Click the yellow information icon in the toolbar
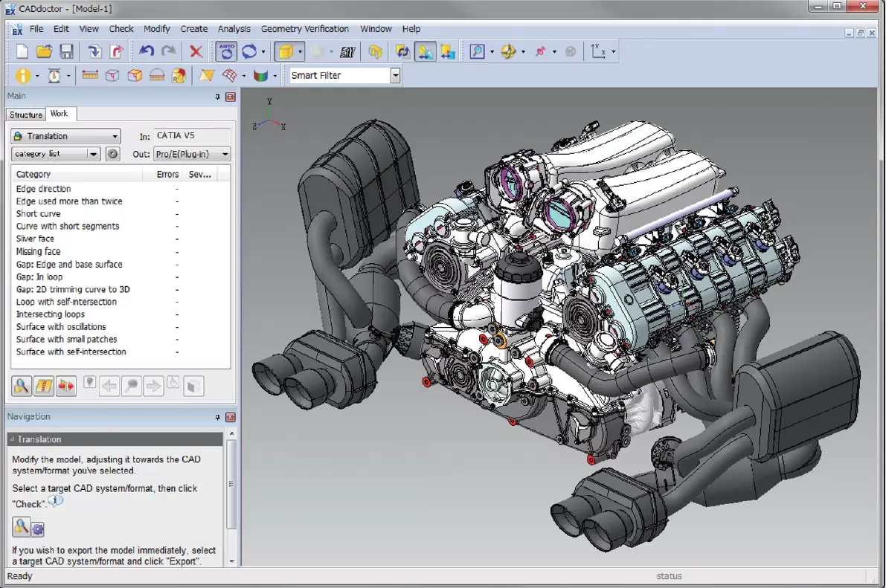The width and height of the screenshot is (886, 588). click(x=22, y=76)
